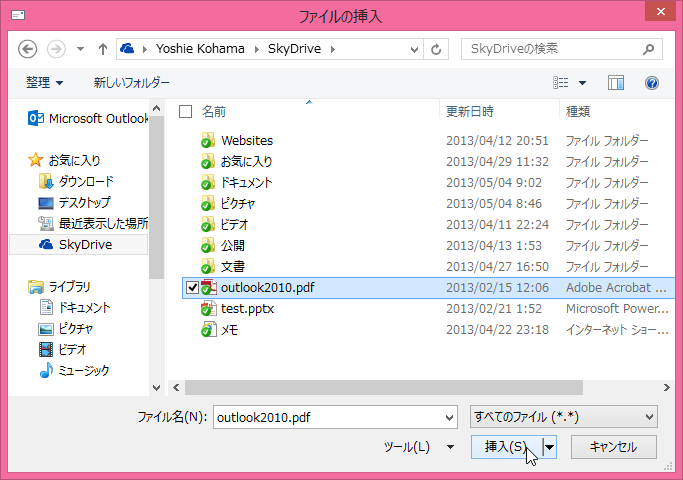Open ライブラリ in the sidebar

[x=59, y=287]
